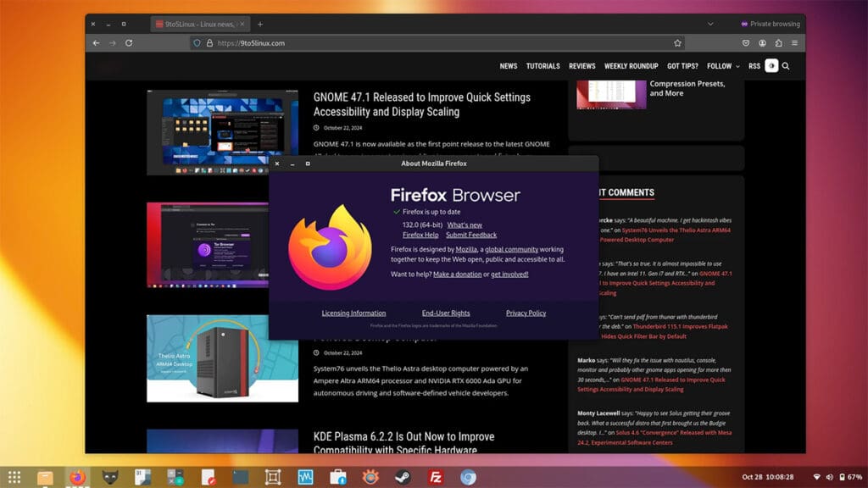This screenshot has height=488, width=868.
Task: Click the padlock site security icon
Action: tap(210, 42)
